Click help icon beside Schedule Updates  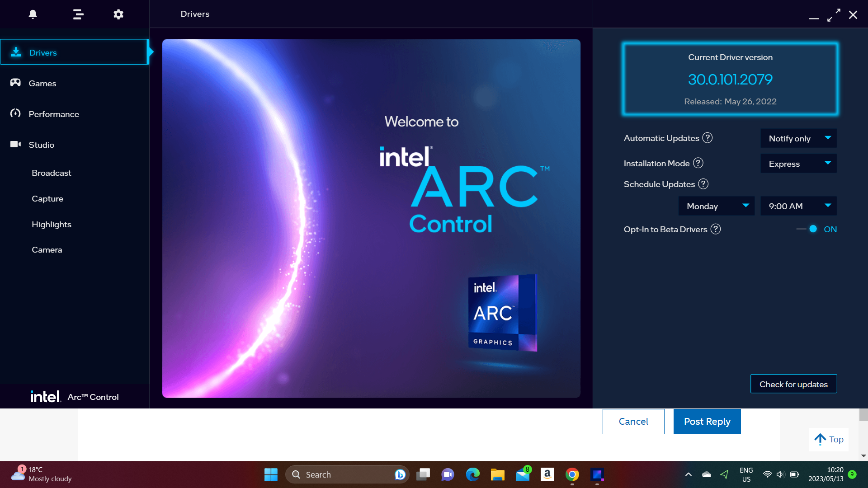[703, 184]
